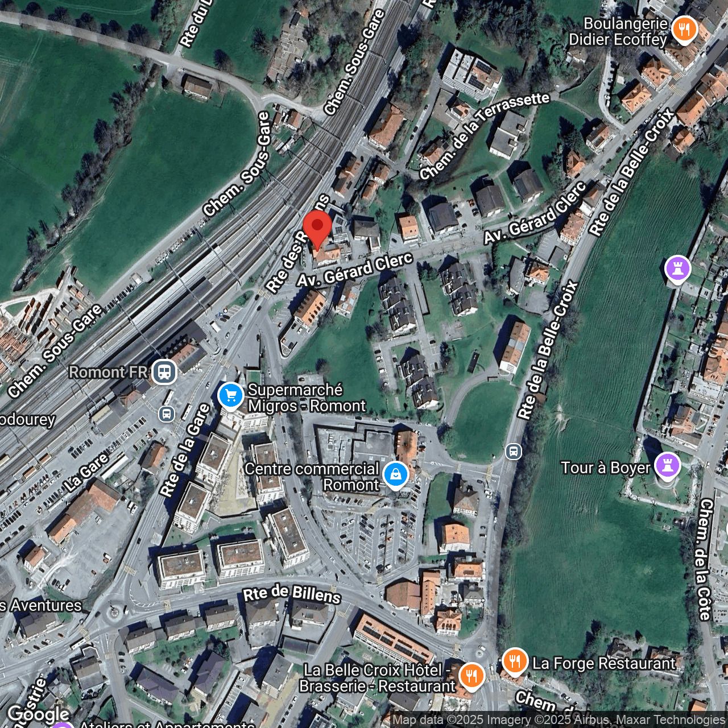Viewport: 728px width, 728px height.
Task: Click the La Forge Restaurant fork icon
Action: (515, 662)
